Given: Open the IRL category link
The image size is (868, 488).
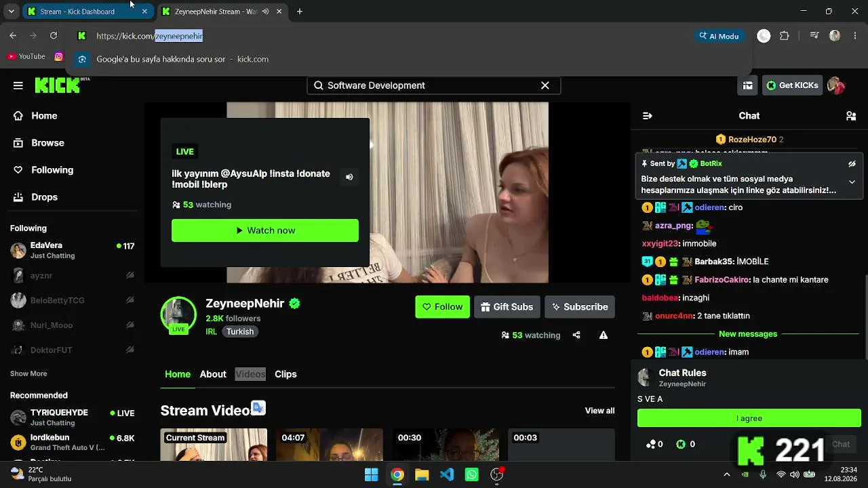Looking at the screenshot, I should pyautogui.click(x=212, y=332).
